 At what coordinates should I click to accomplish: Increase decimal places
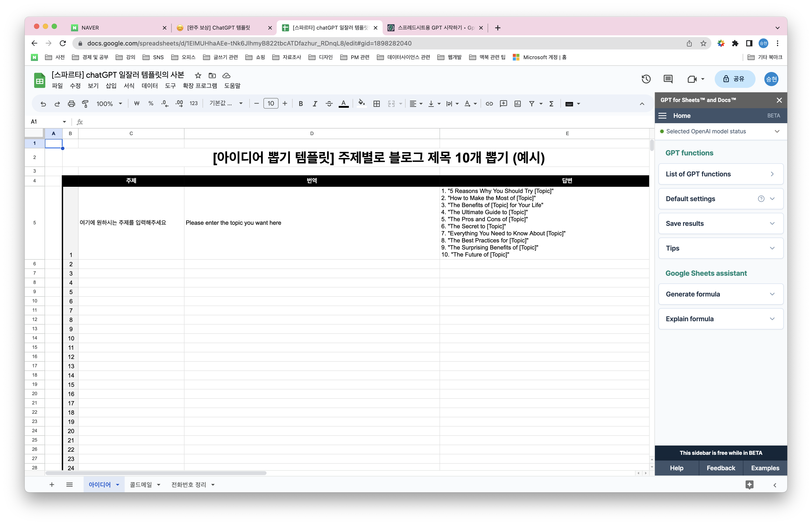click(x=179, y=104)
